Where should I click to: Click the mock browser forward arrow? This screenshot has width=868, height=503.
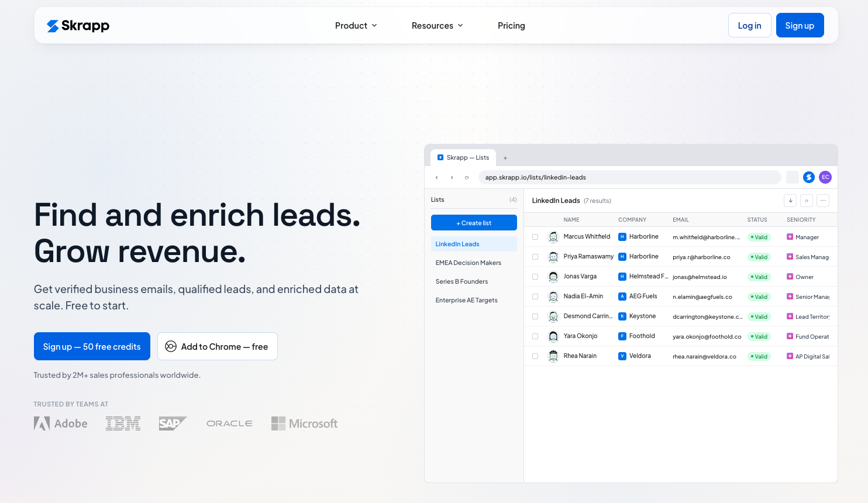click(x=452, y=177)
